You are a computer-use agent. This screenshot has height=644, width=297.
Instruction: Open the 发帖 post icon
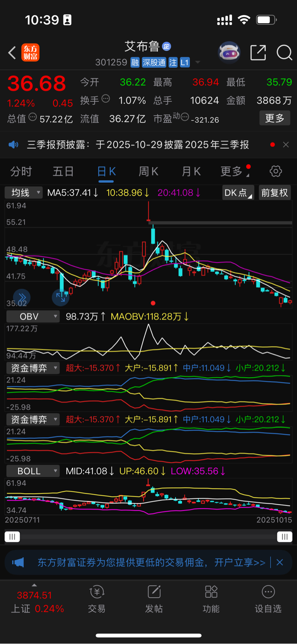[154, 599]
